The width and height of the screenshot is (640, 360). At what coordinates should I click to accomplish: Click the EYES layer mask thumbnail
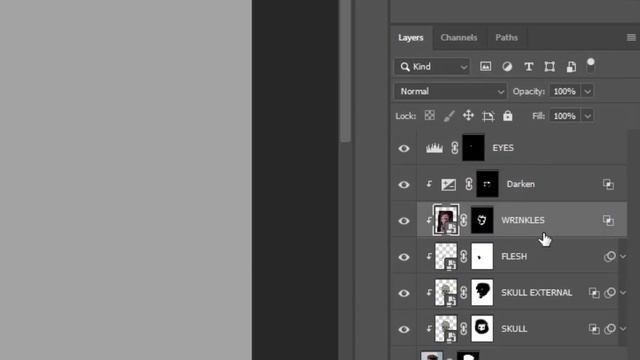click(473, 147)
